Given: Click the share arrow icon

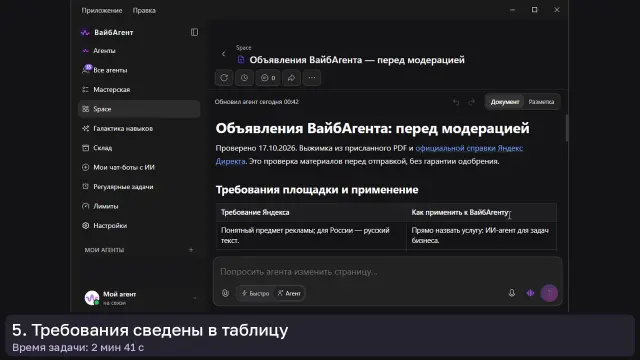Looking at the screenshot, I should [291, 78].
